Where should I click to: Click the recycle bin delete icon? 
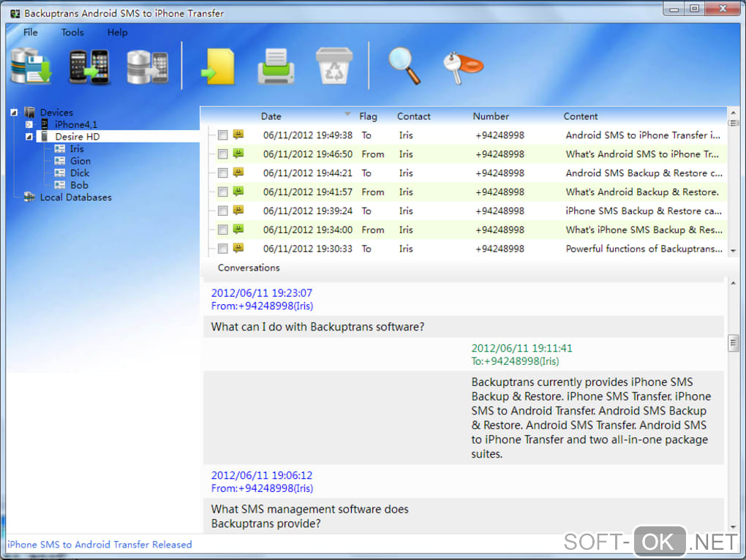tap(334, 67)
